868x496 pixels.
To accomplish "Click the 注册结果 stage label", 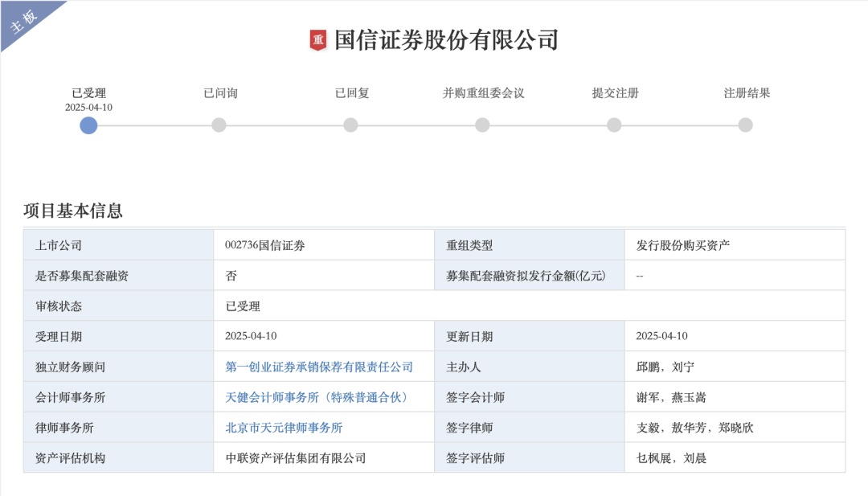I will [747, 93].
